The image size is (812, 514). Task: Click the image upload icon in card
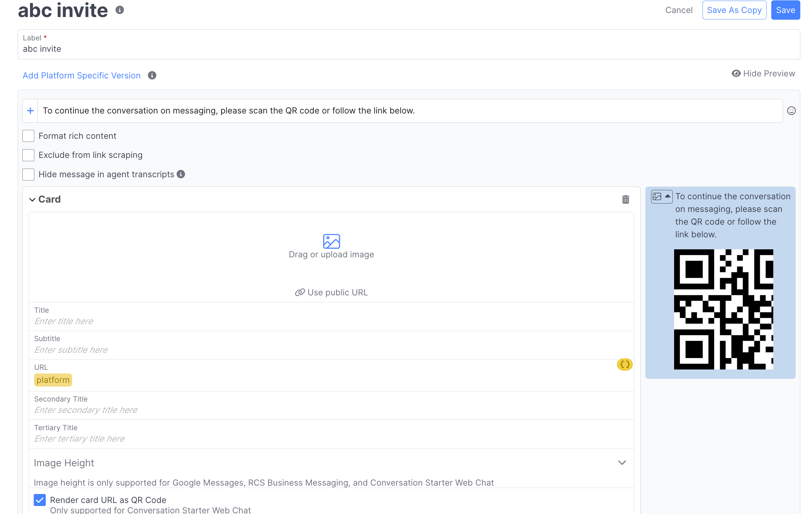[x=331, y=241]
